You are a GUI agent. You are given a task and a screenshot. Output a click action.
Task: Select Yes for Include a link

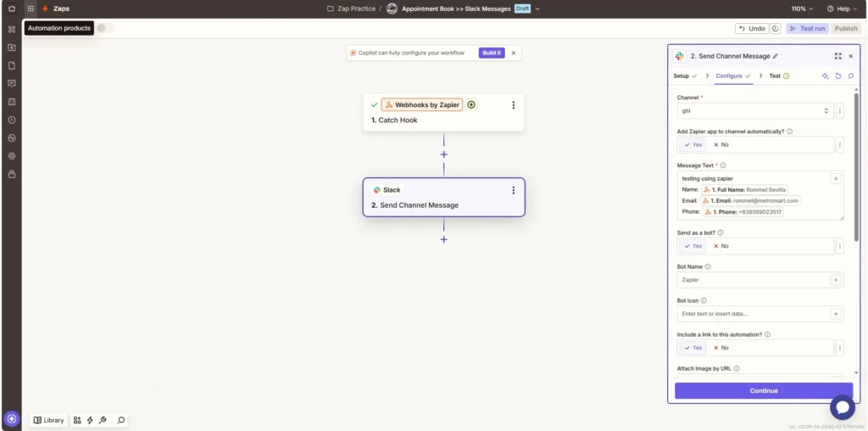[693, 348]
